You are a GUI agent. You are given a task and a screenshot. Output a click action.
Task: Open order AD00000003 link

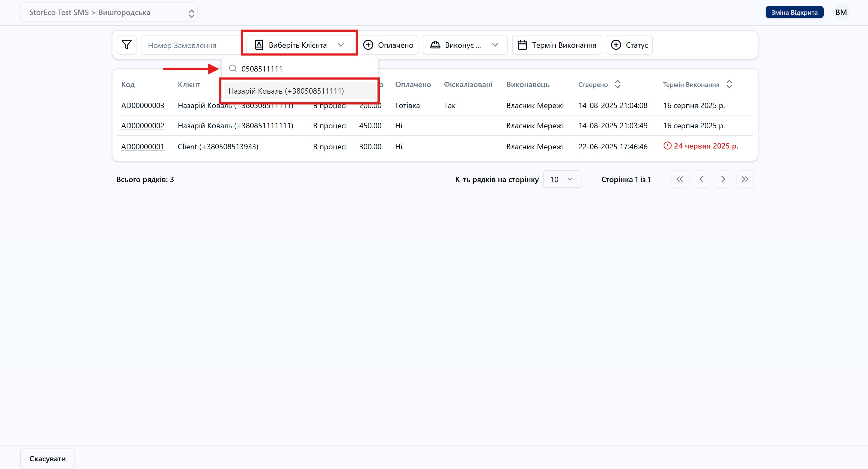[142, 105]
